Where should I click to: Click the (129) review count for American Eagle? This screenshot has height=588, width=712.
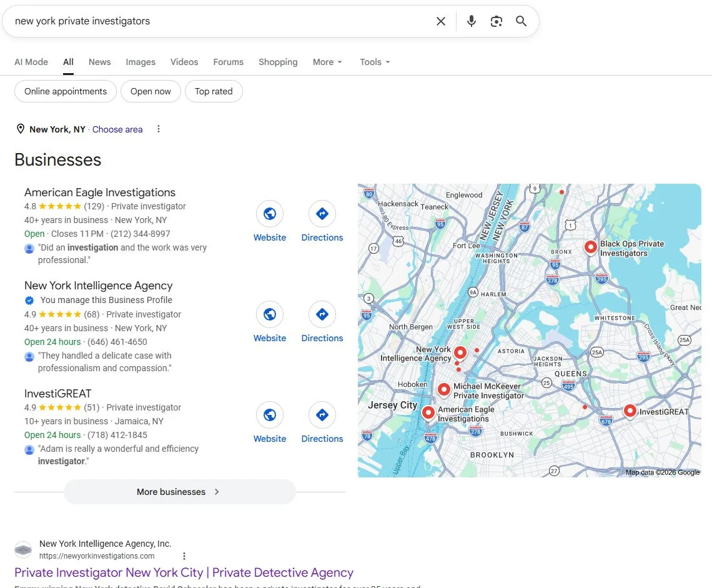tap(94, 206)
